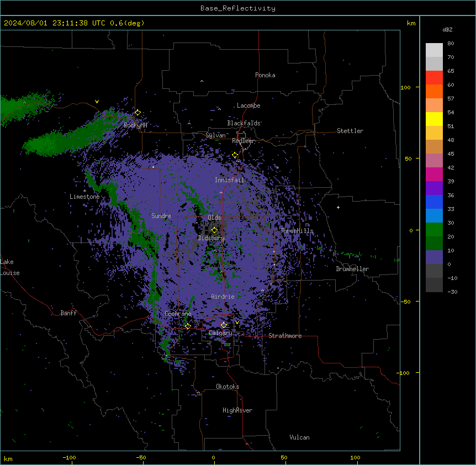Click the yellow marker near RockyMH
The width and height of the screenshot is (476, 465).
click(137, 113)
